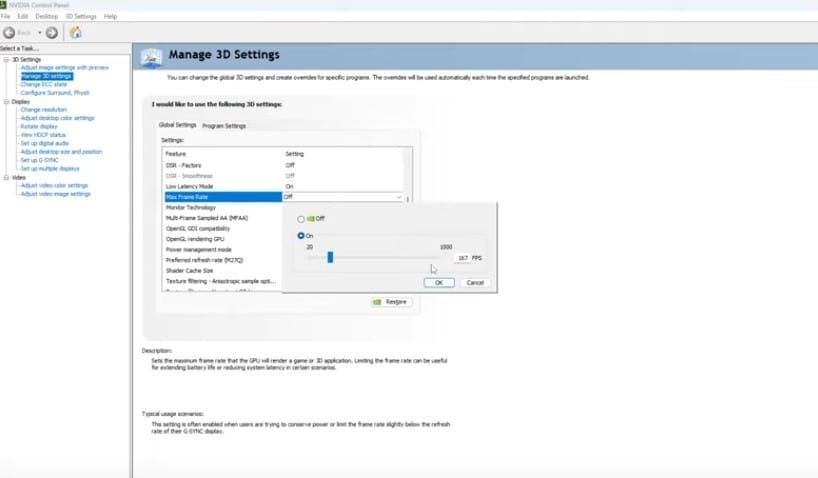The image size is (818, 478).
Task: Open Change ECC state task
Action: coord(44,85)
